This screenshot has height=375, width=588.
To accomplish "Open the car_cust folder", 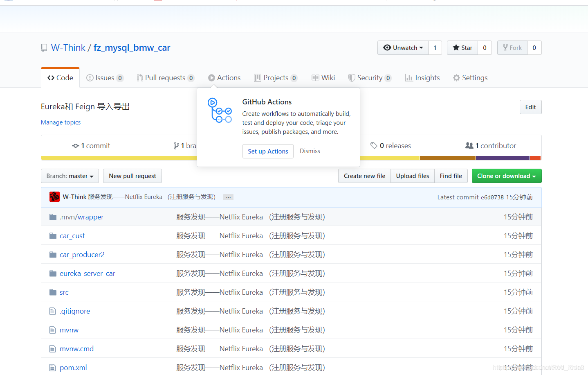I will tap(72, 236).
